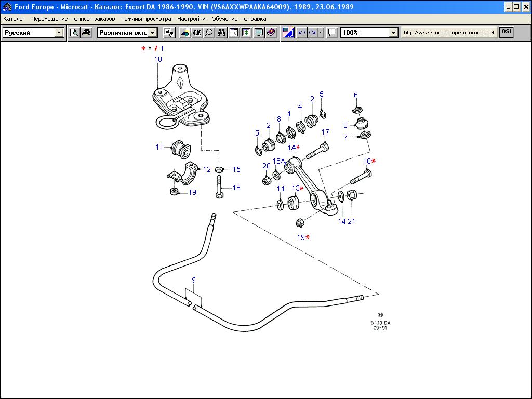This screenshot has width=532, height=399.
Task: Open the fordeurope.microcat.net link
Action: click(449, 33)
